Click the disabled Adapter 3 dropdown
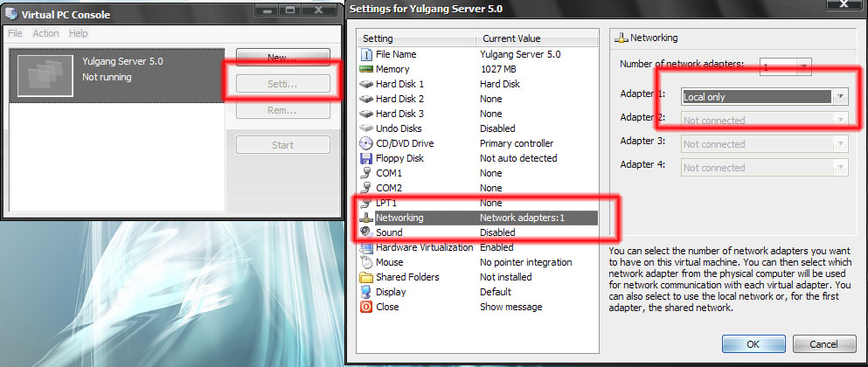This screenshot has height=367, width=868. click(765, 144)
